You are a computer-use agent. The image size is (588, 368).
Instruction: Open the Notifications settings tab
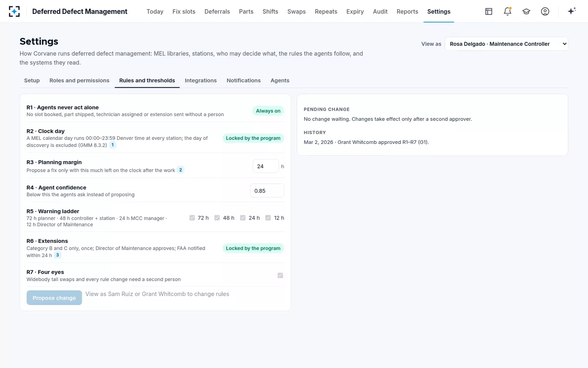(x=243, y=81)
